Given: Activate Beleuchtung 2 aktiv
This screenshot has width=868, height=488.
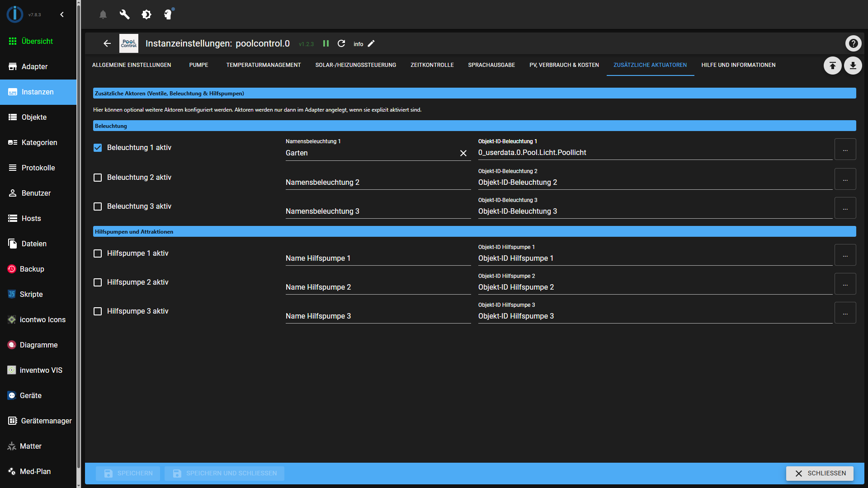Looking at the screenshot, I should pyautogui.click(x=97, y=178).
